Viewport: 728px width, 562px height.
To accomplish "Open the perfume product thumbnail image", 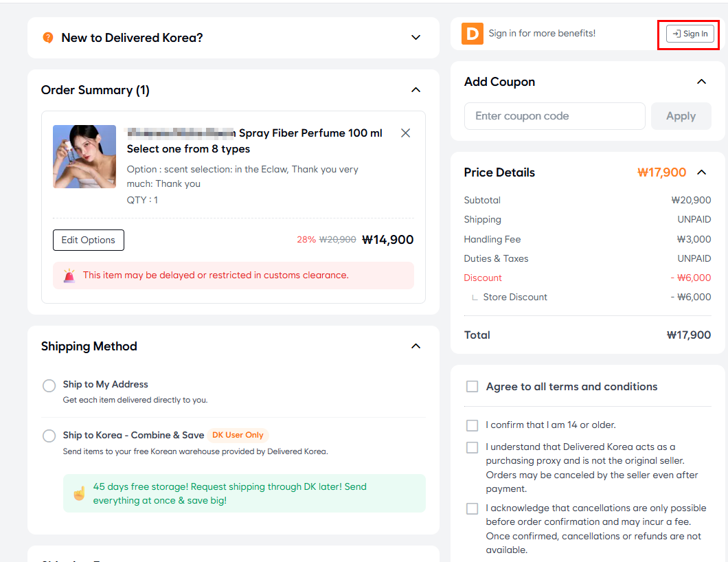I will 84,157.
